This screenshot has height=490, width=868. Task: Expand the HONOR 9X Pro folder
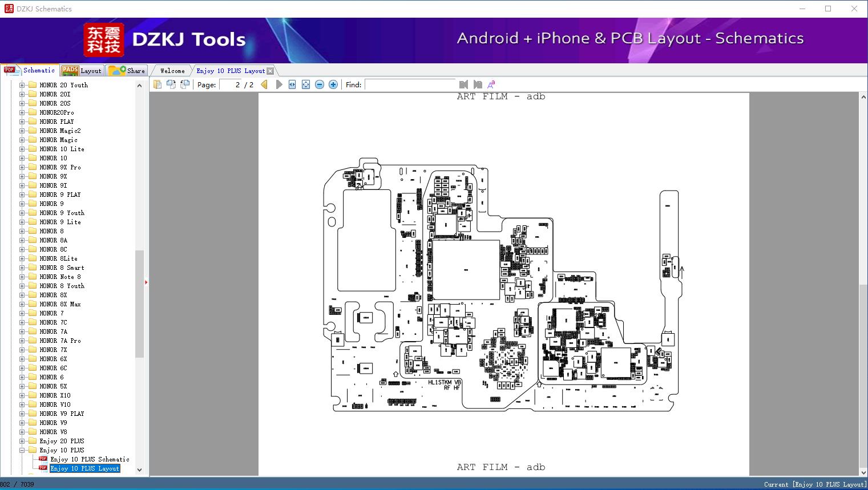(x=22, y=167)
